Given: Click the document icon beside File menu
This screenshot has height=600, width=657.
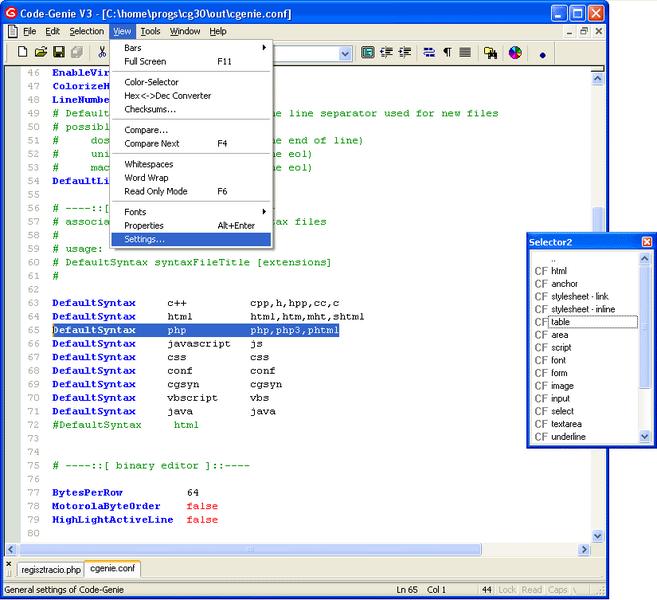Looking at the screenshot, I should (x=13, y=31).
